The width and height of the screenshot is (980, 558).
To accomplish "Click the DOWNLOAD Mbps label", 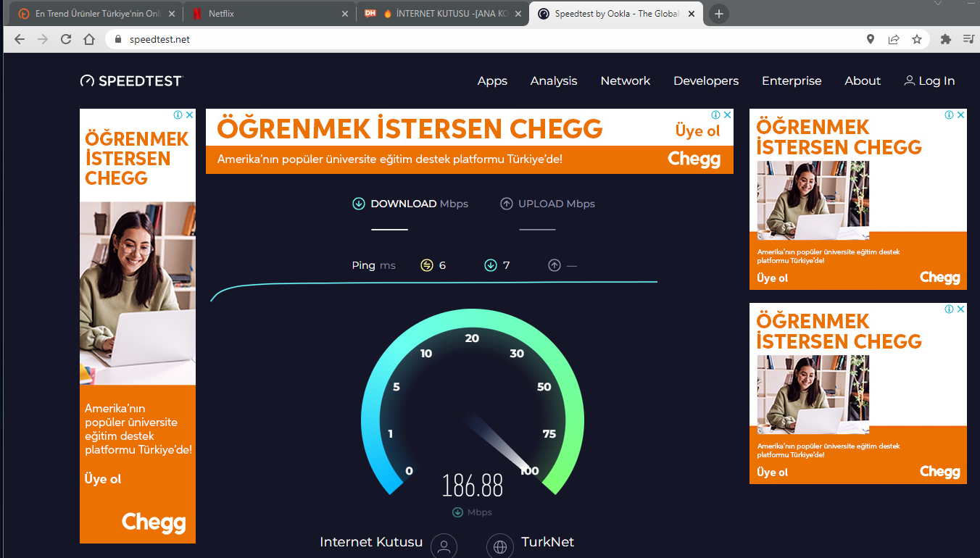I will [419, 204].
